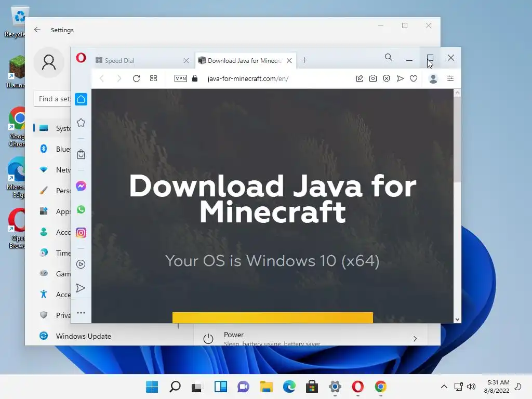Open Easy Setup menu icon
The image size is (532, 399).
click(x=450, y=78)
